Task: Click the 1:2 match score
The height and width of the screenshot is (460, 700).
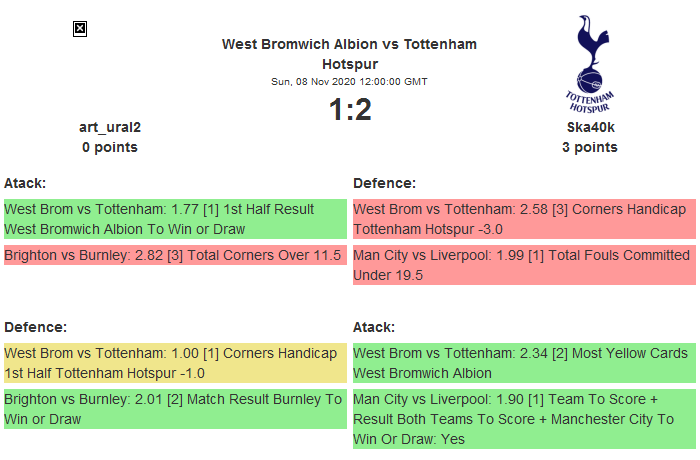Action: point(350,110)
